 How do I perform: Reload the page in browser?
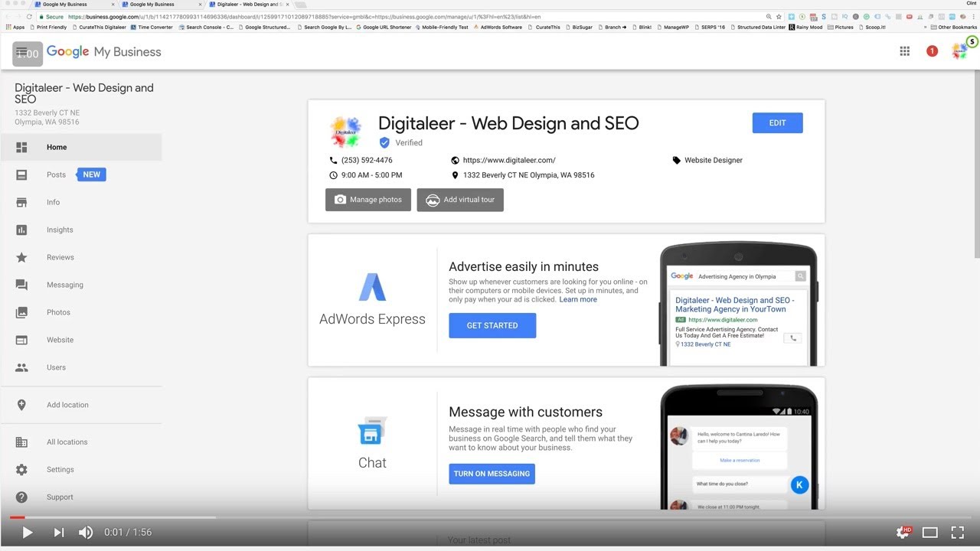point(29,16)
